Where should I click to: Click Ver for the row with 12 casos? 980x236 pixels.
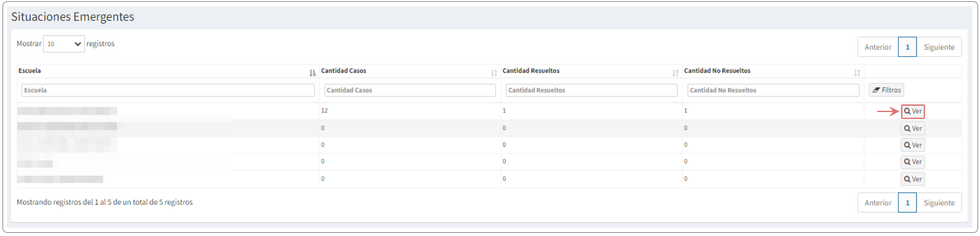tap(913, 111)
